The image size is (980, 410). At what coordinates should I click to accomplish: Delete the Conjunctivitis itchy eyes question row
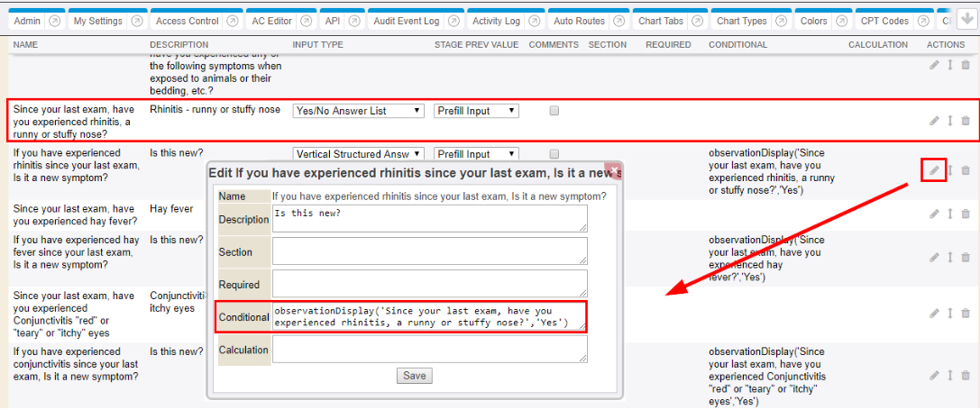[x=966, y=314]
